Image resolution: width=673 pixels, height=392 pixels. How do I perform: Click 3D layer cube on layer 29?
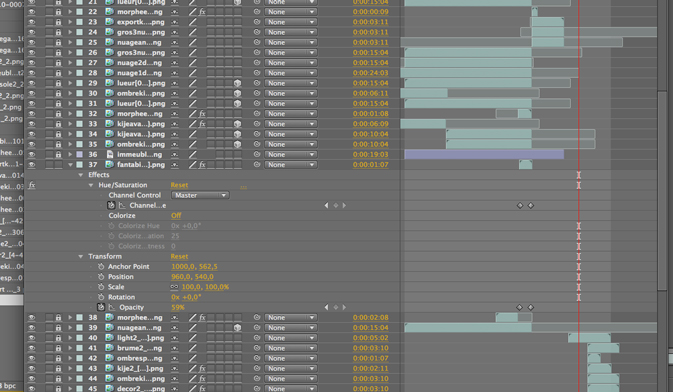pos(237,83)
